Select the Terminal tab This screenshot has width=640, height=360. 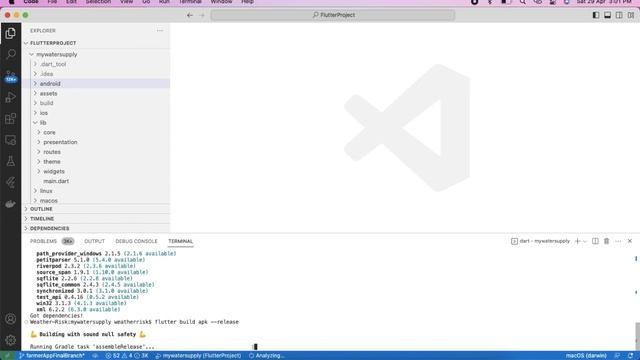(x=180, y=241)
